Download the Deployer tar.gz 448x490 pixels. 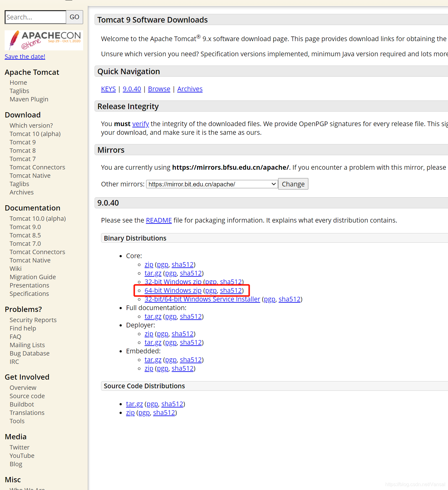coord(153,343)
